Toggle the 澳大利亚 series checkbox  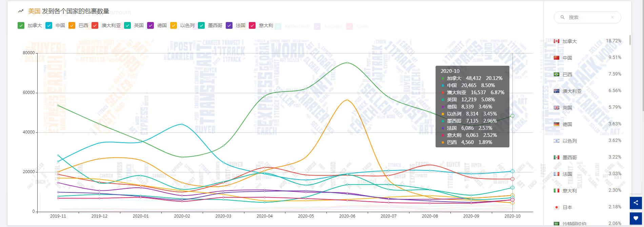pos(95,25)
